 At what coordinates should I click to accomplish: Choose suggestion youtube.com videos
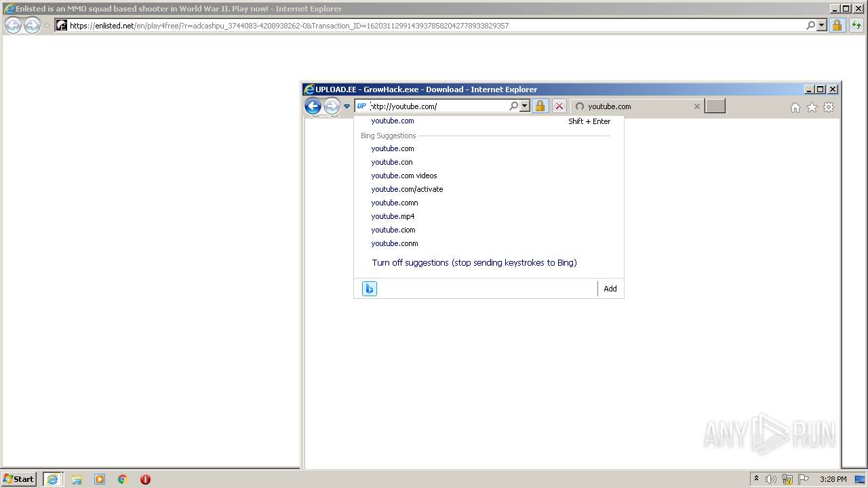pyautogui.click(x=488, y=176)
